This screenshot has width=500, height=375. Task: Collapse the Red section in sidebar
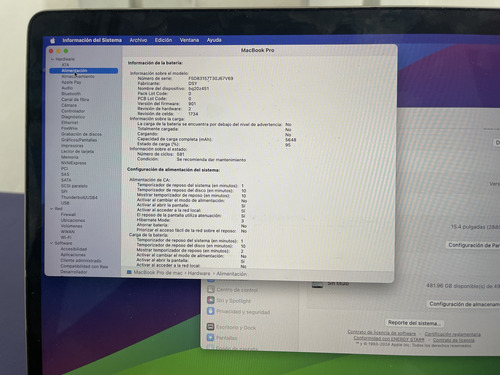pyautogui.click(x=52, y=209)
